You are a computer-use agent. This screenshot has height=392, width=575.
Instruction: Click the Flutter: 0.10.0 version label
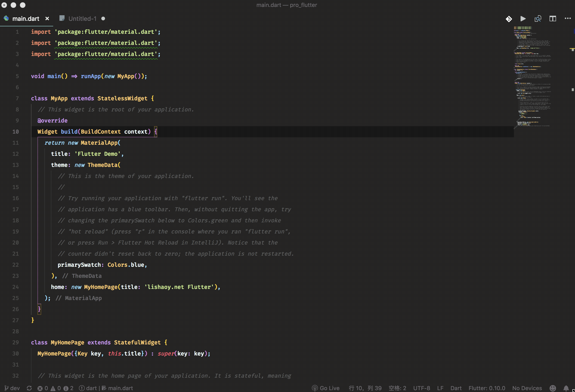coord(487,388)
